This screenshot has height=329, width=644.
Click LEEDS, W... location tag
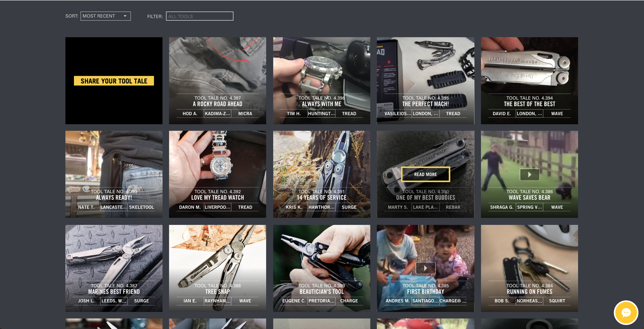point(114,301)
